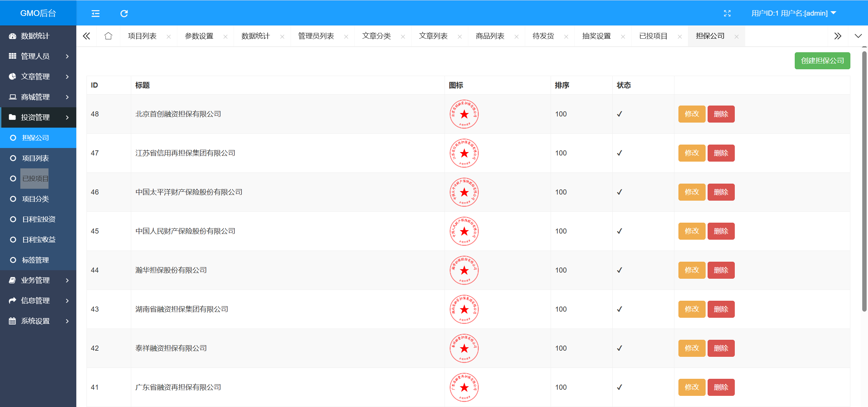Click 创建担保公司 button

click(x=822, y=61)
